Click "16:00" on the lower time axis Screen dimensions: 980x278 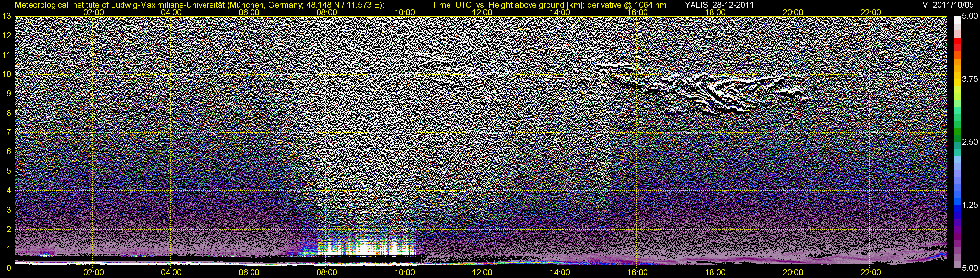[638, 273]
